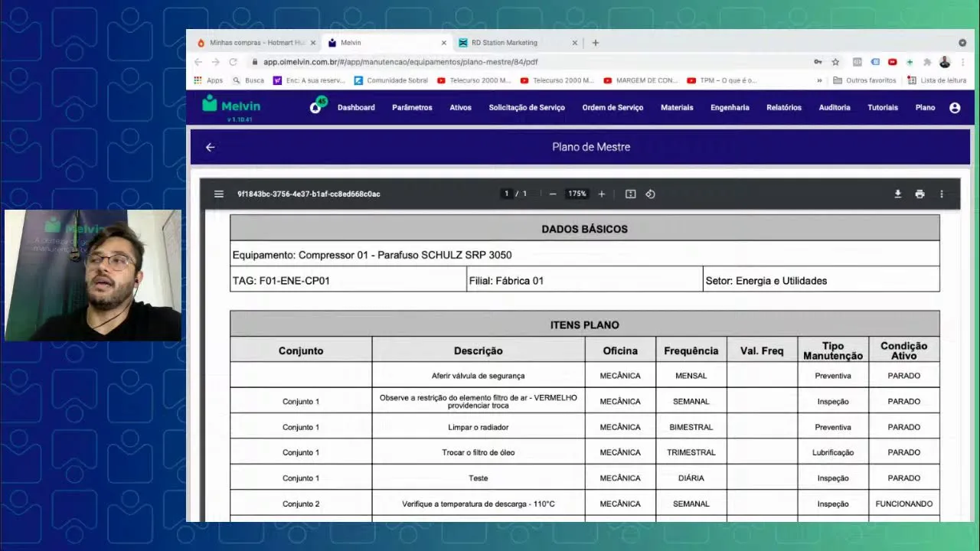Zoom in the PDF with plus icon

pos(602,194)
